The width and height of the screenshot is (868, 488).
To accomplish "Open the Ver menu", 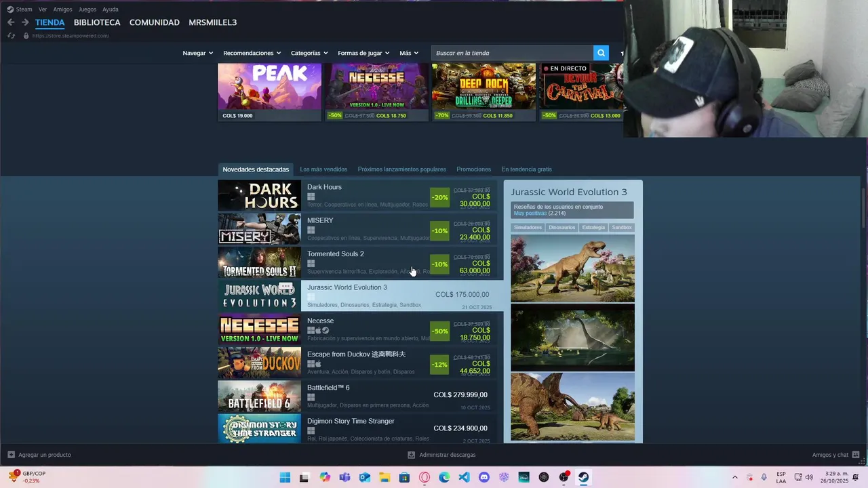I will pos(43,9).
